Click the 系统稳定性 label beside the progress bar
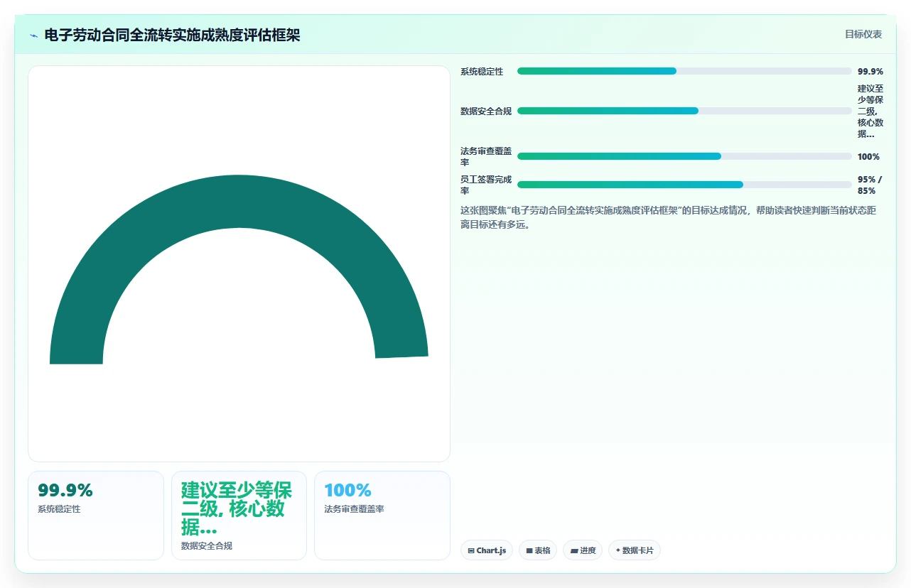This screenshot has width=911, height=588. [482, 71]
